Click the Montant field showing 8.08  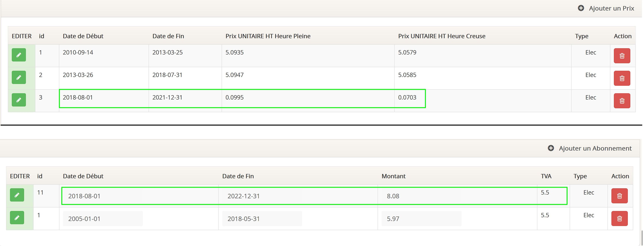(x=421, y=196)
